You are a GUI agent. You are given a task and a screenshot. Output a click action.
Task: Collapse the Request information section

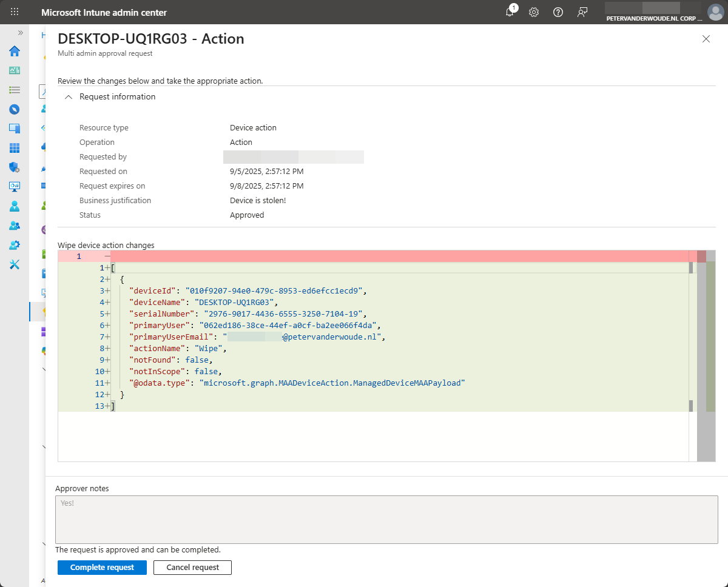69,97
